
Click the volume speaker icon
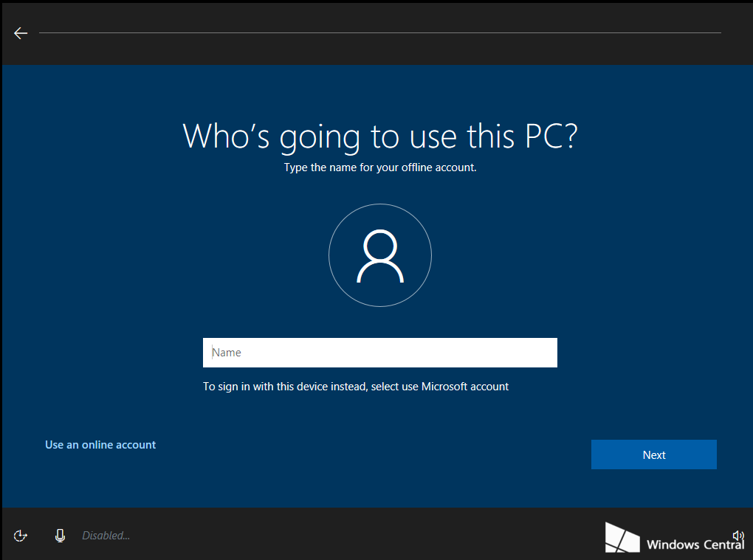(x=737, y=535)
